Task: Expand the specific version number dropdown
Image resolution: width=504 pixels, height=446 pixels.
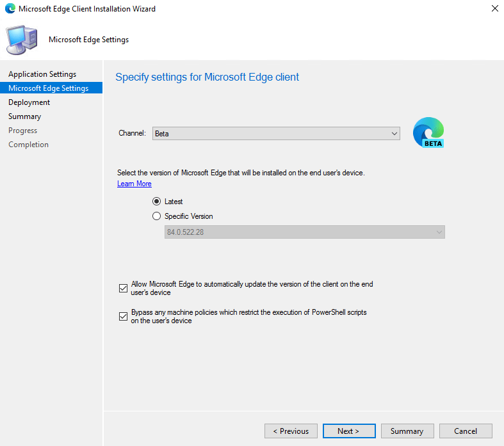Action: (300, 232)
